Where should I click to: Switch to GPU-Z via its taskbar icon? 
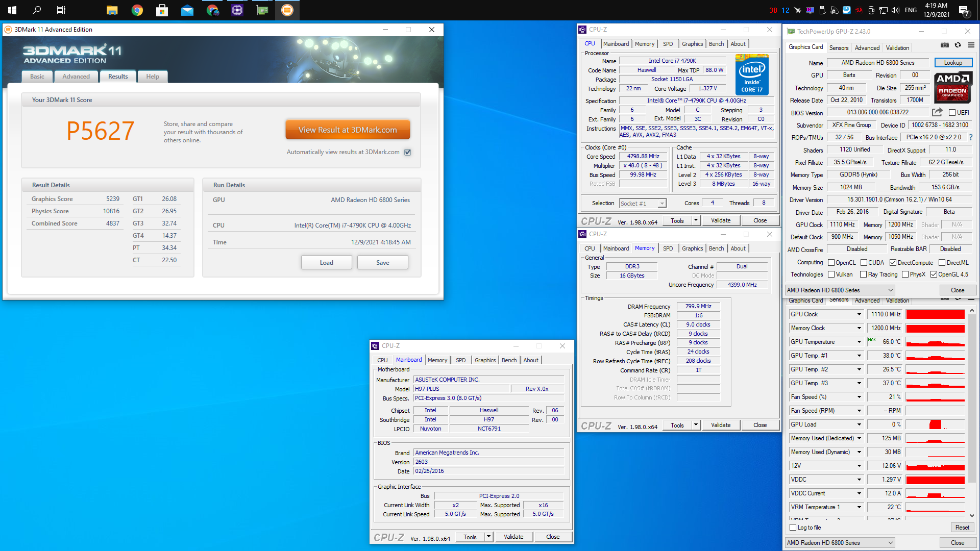262,10
